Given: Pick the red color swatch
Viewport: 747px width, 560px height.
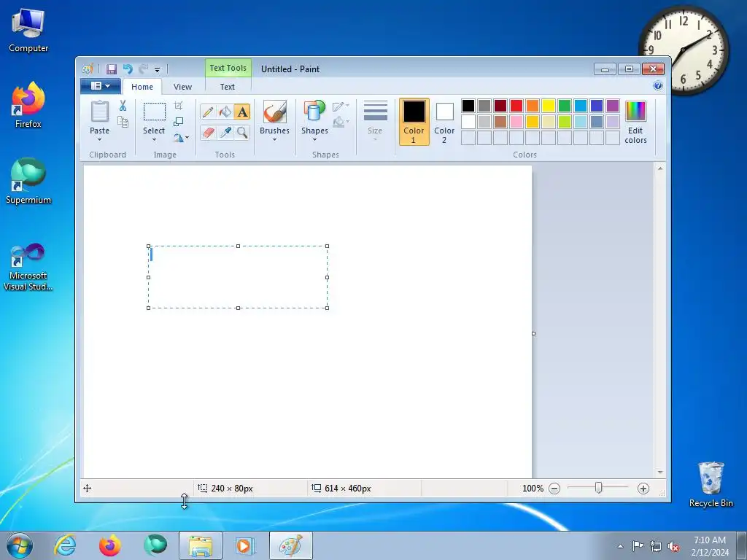Looking at the screenshot, I should coord(516,106).
